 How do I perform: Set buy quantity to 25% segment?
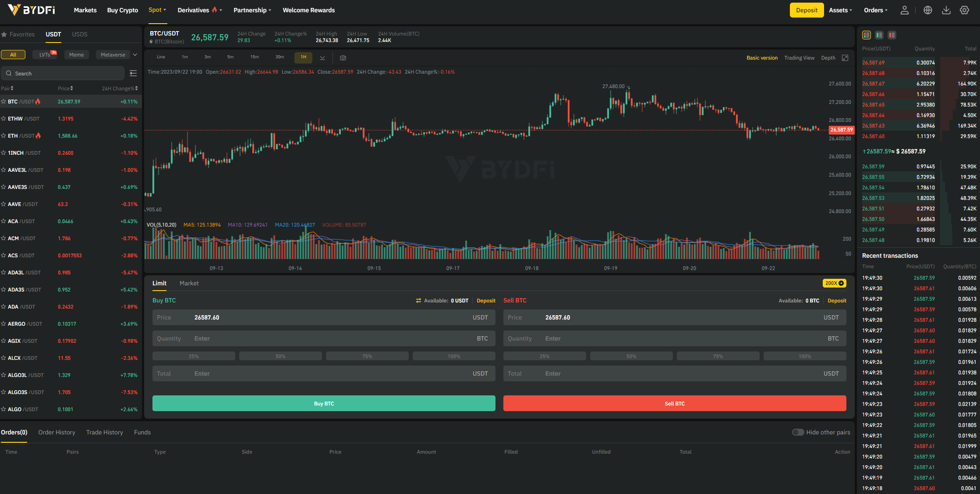click(x=194, y=356)
